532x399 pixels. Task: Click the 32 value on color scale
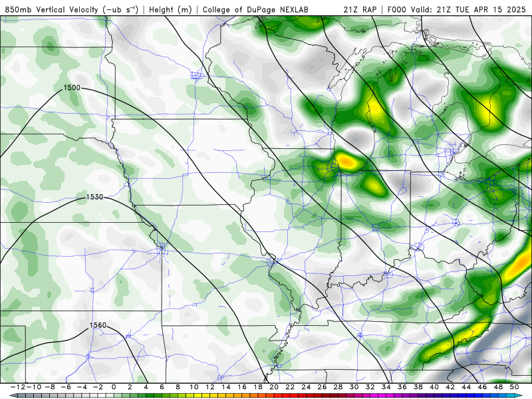370,387
